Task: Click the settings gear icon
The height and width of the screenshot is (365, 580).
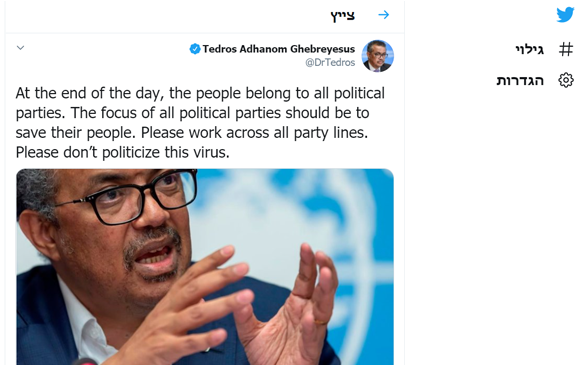Action: (x=566, y=80)
